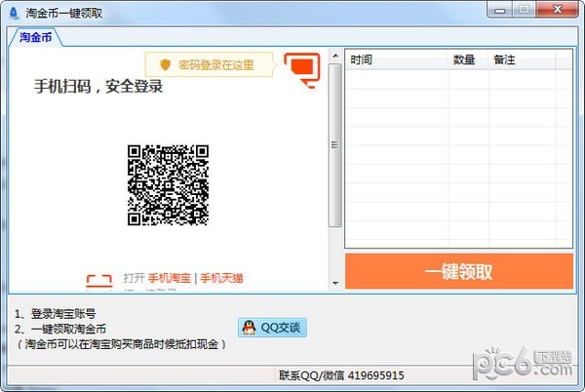
Task: Click the text 2、一键领取淘金币
Action: [60, 329]
